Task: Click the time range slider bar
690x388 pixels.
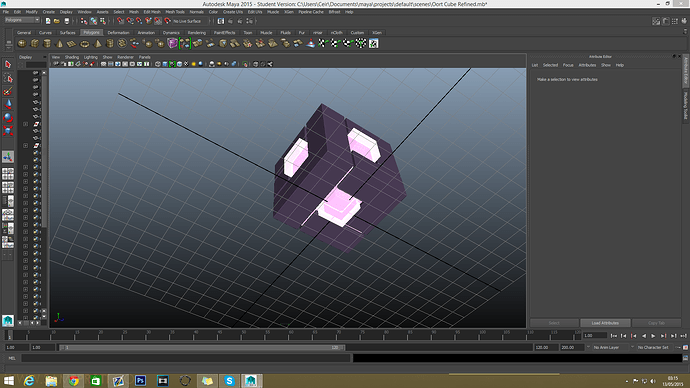Action: [202, 348]
